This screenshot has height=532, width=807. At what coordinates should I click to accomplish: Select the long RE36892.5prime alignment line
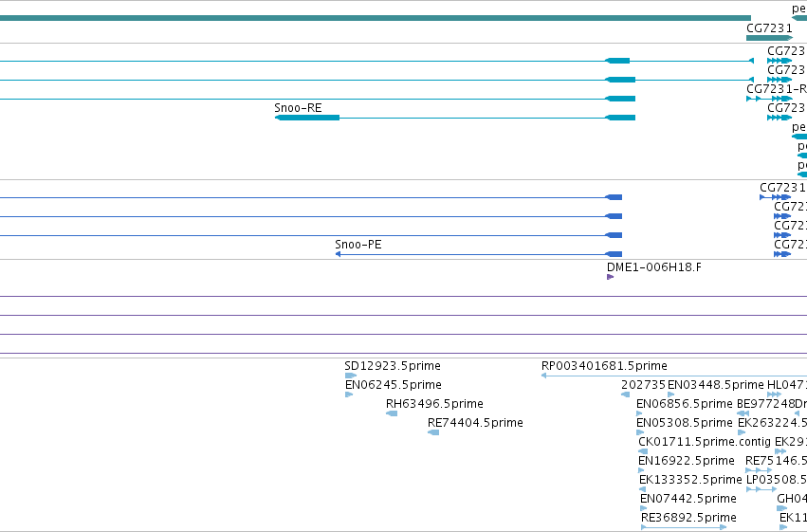point(684,527)
